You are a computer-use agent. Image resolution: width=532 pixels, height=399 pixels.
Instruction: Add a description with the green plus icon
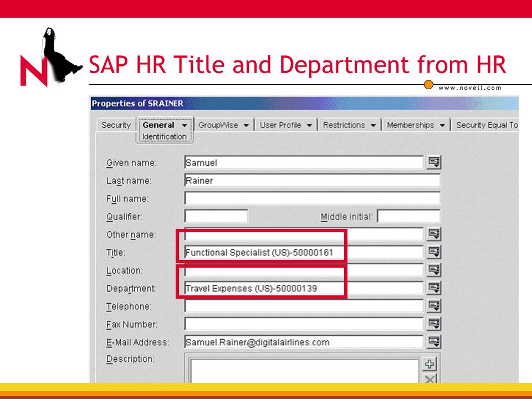tap(429, 365)
